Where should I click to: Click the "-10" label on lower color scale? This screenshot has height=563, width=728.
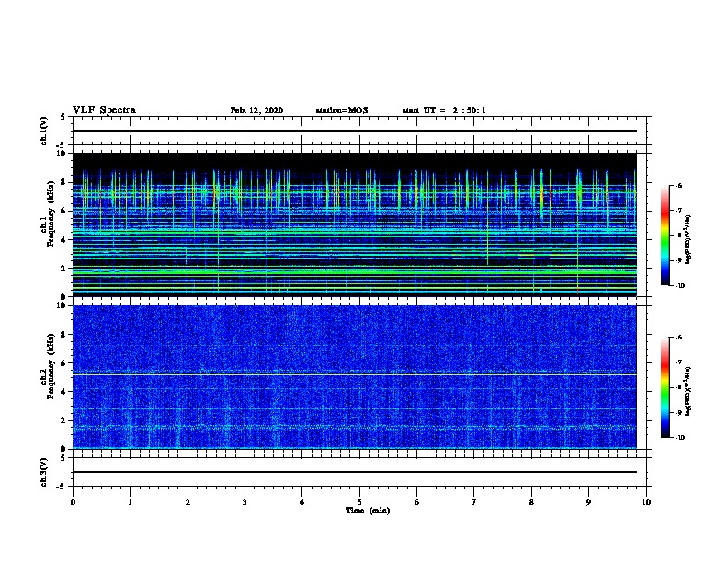(x=679, y=437)
